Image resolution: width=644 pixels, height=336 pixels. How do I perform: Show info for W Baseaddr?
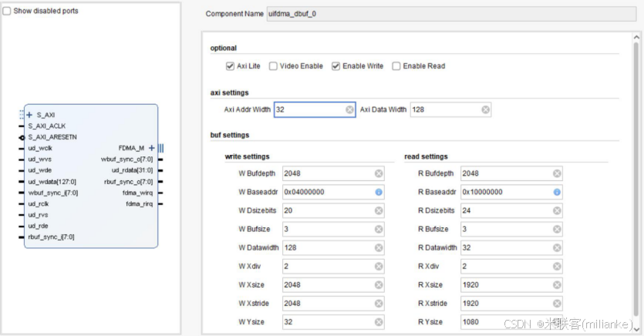tap(379, 192)
